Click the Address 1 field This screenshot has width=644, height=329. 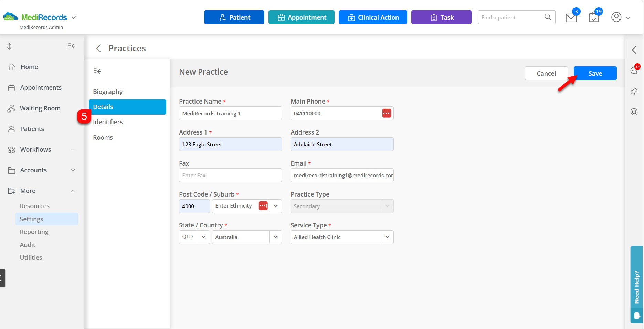[x=230, y=144]
